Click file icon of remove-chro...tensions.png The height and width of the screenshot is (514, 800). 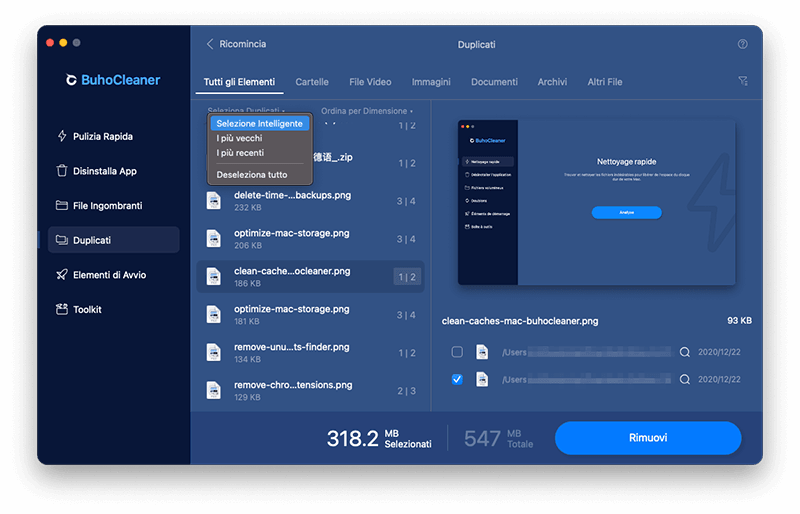click(214, 390)
